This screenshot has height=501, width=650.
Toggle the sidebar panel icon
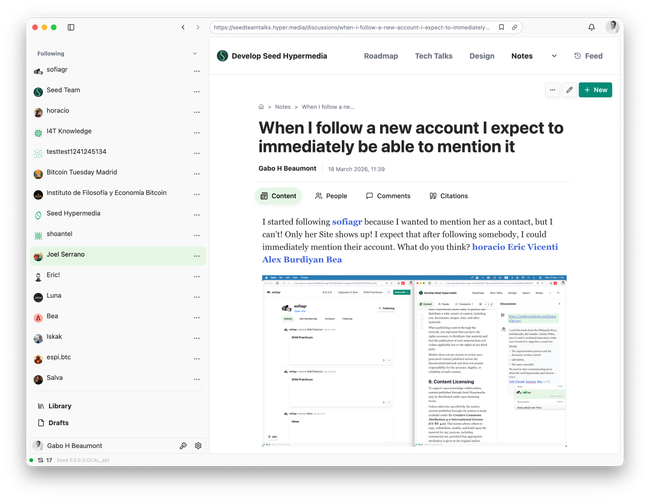(71, 27)
